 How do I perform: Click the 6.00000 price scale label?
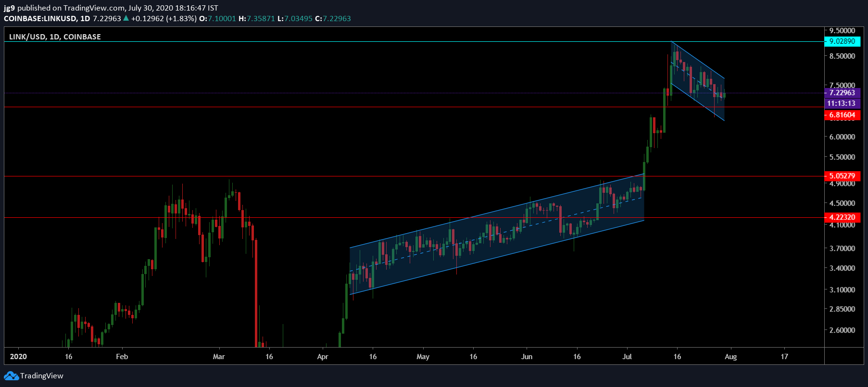(842, 137)
